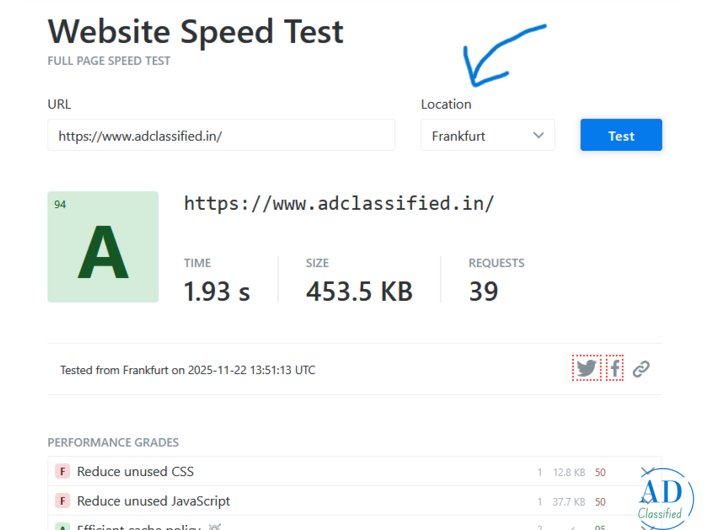Click score 50 in Reduce unused JavaScript row

click(600, 502)
